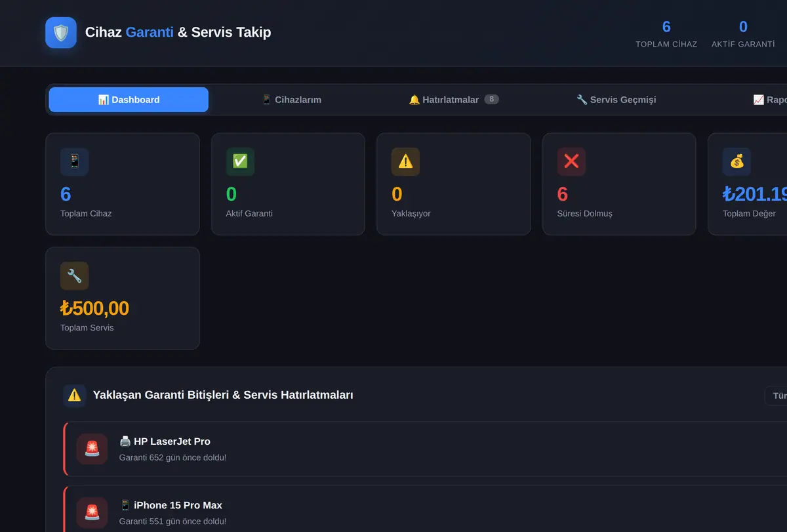Click the red X icon on Süresi Dolmuş card
The width and height of the screenshot is (787, 532).
point(571,161)
